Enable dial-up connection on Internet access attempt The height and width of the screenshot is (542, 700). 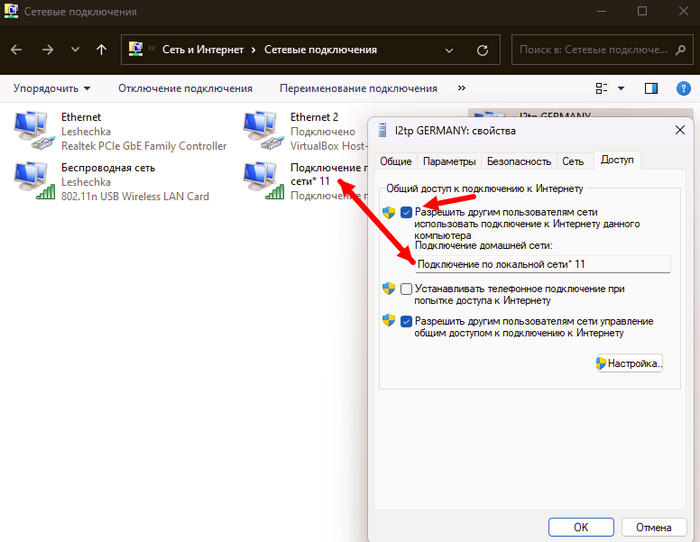tap(406, 289)
